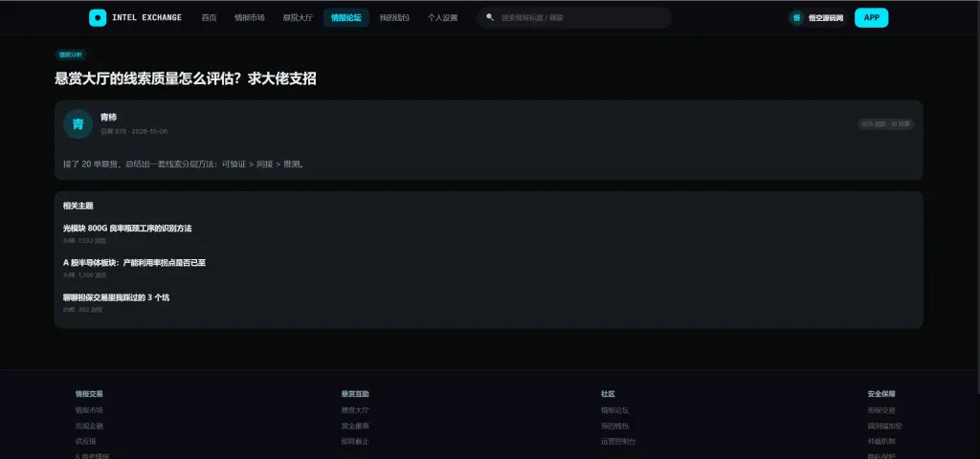Open footer link 即将截止

(355, 442)
